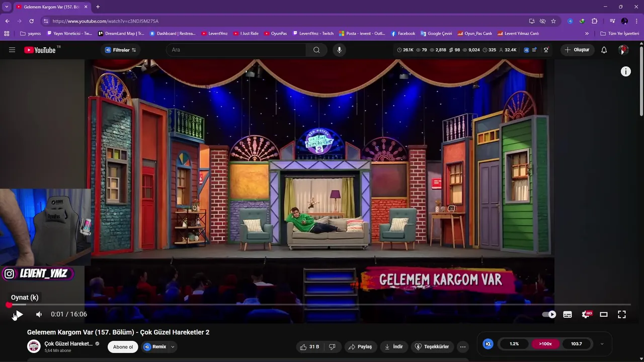Image resolution: width=644 pixels, height=362 pixels.
Task: Open the YouTube account avatar menu
Action: coord(623,50)
